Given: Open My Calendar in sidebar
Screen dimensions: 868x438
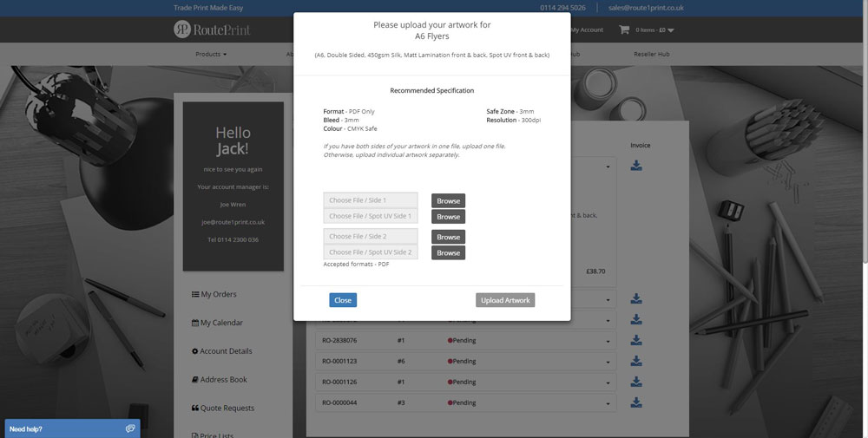Looking at the screenshot, I should 217,323.
